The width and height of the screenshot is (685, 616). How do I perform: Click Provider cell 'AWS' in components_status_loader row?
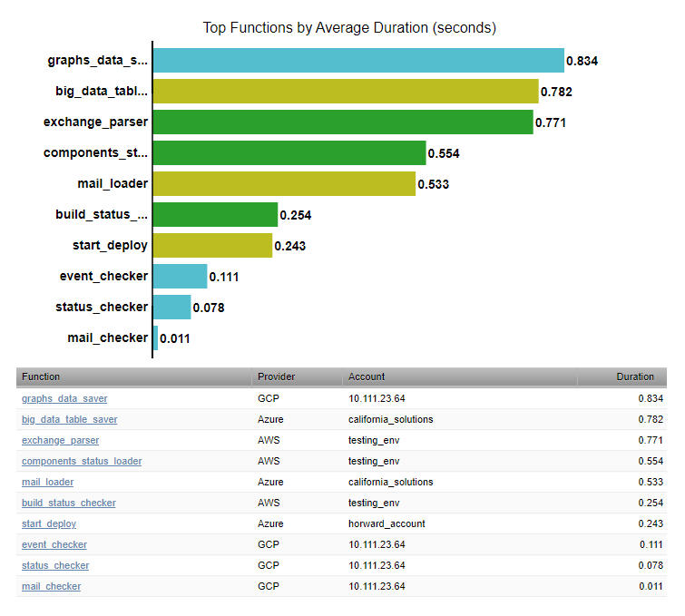pos(269,462)
